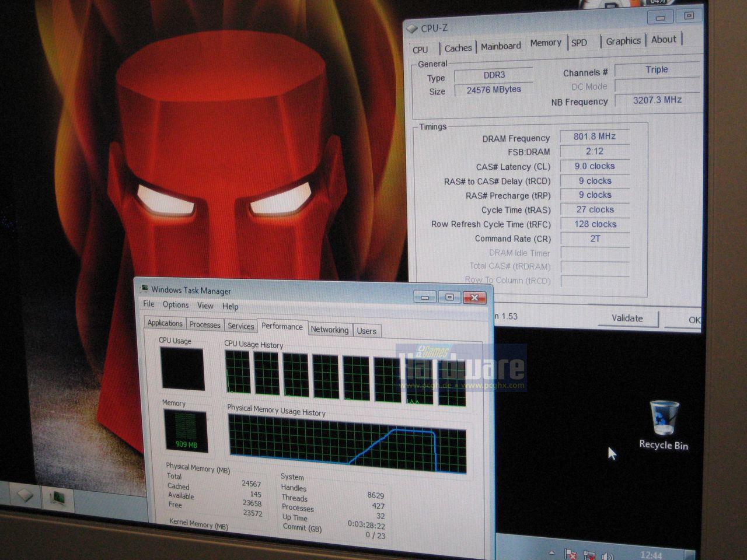Click the Physical Memory Usage History graph
The image size is (747, 560).
348,444
